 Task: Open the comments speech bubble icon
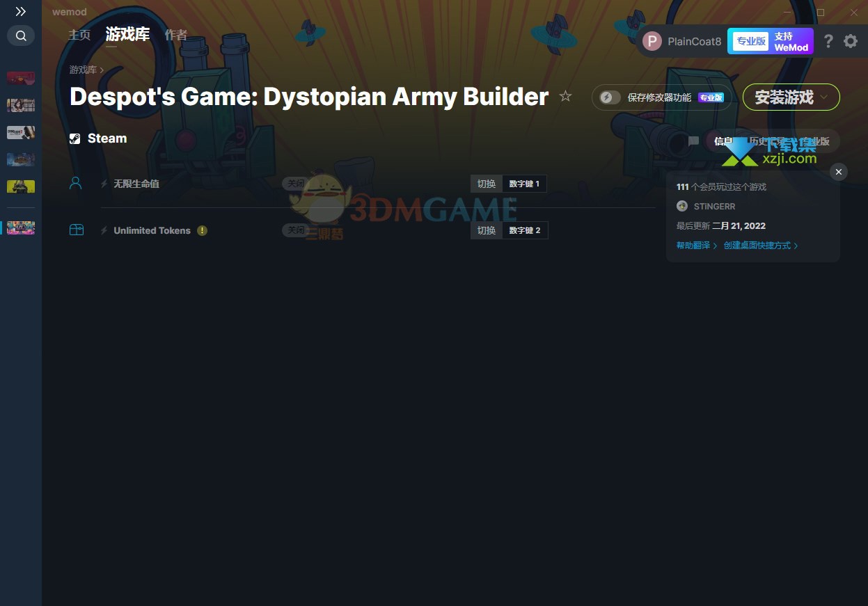pyautogui.click(x=693, y=141)
